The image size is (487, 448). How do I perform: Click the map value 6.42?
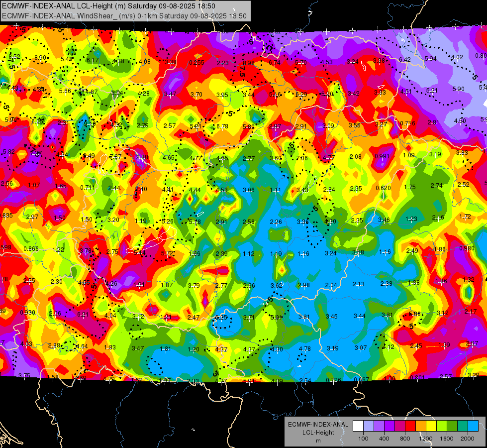405,59
